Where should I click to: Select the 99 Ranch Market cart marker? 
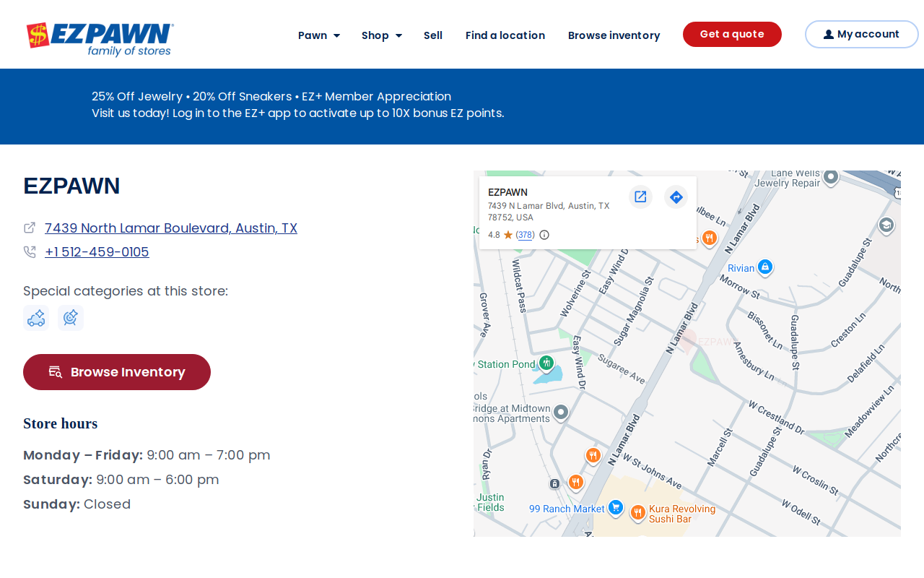(x=616, y=508)
